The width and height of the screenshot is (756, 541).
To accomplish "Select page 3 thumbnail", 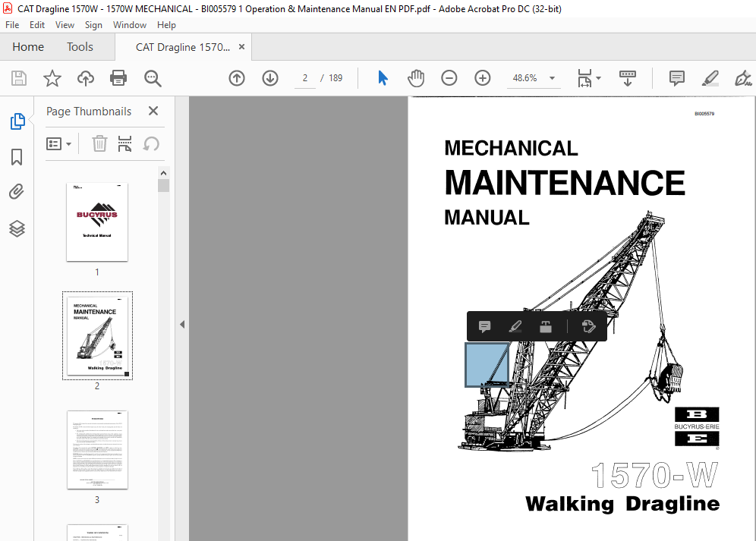I will 97,449.
